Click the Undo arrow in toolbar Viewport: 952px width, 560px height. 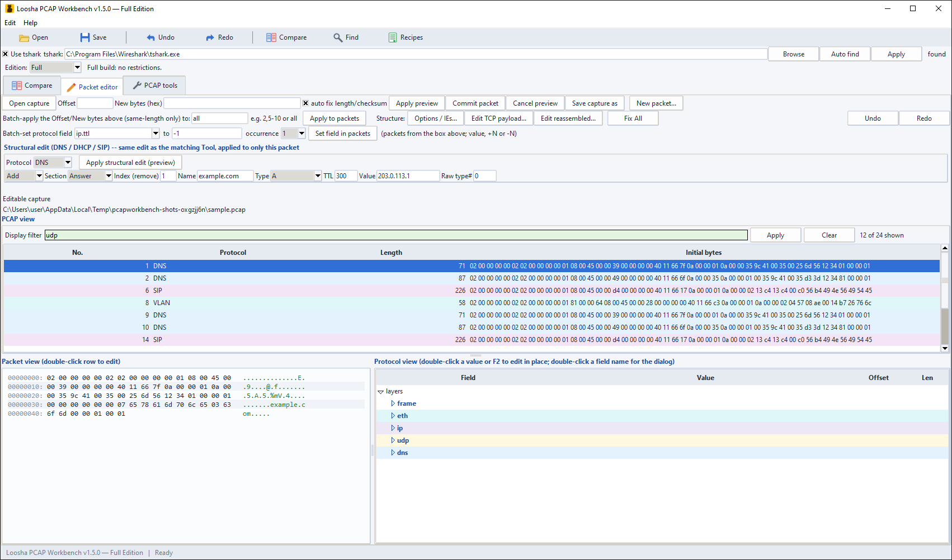[x=150, y=37]
